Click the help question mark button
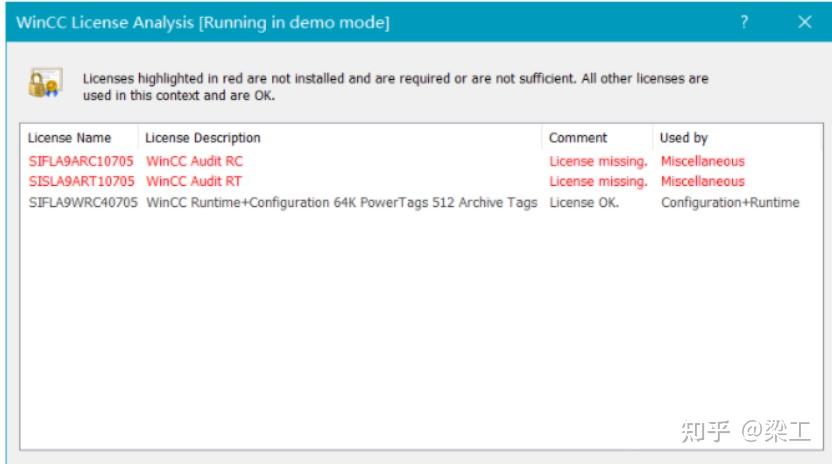This screenshot has height=464, width=832. tap(745, 21)
